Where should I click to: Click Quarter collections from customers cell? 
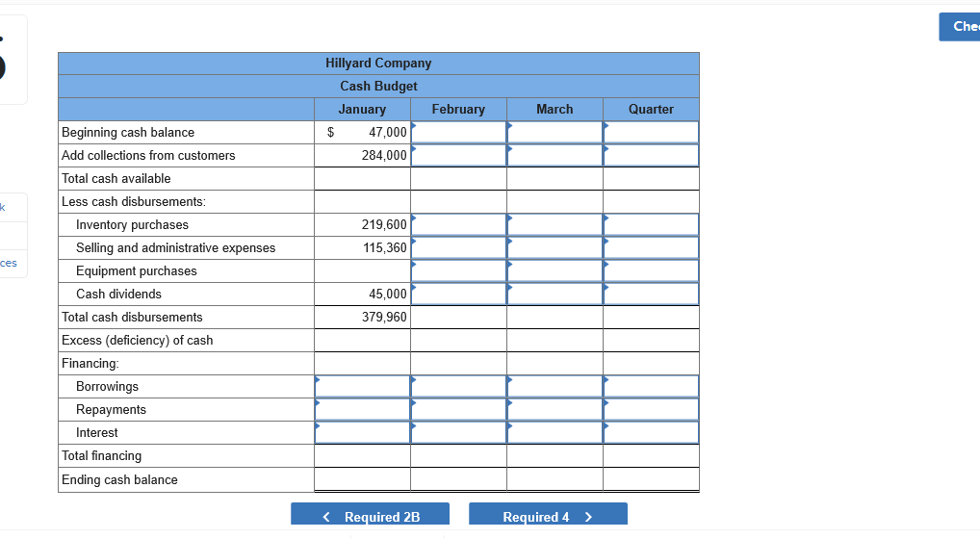click(652, 156)
